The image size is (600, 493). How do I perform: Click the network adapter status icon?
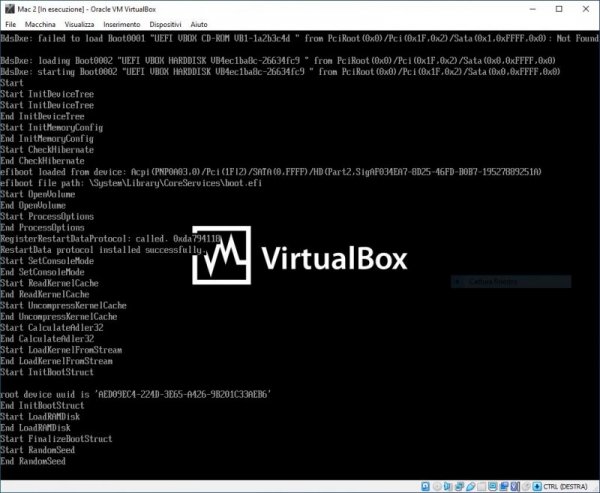click(460, 486)
